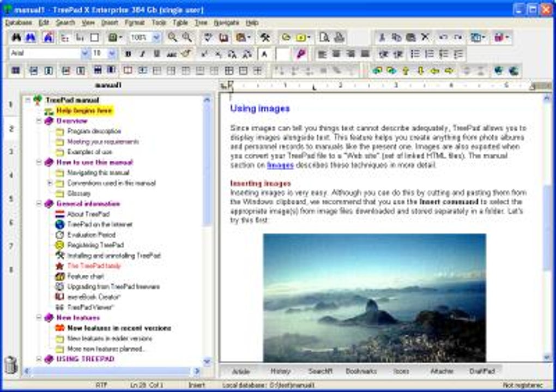The image size is (556, 392).
Task: Select the Help begins here node
Action: pos(84,111)
